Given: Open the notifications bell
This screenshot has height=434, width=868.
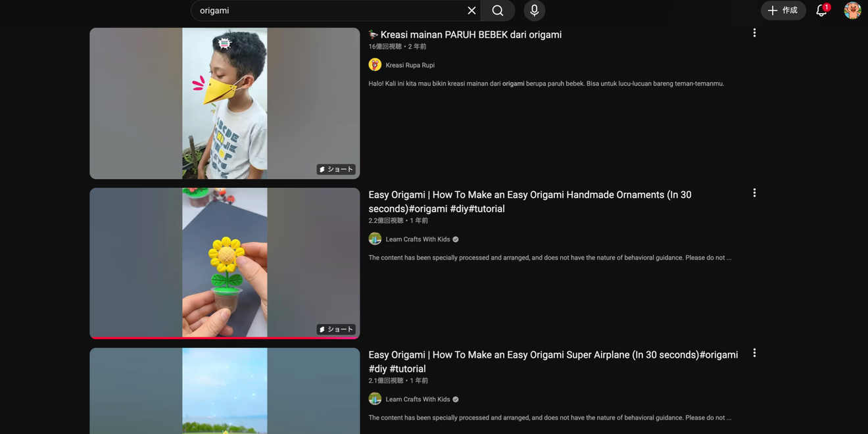Looking at the screenshot, I should (x=821, y=11).
